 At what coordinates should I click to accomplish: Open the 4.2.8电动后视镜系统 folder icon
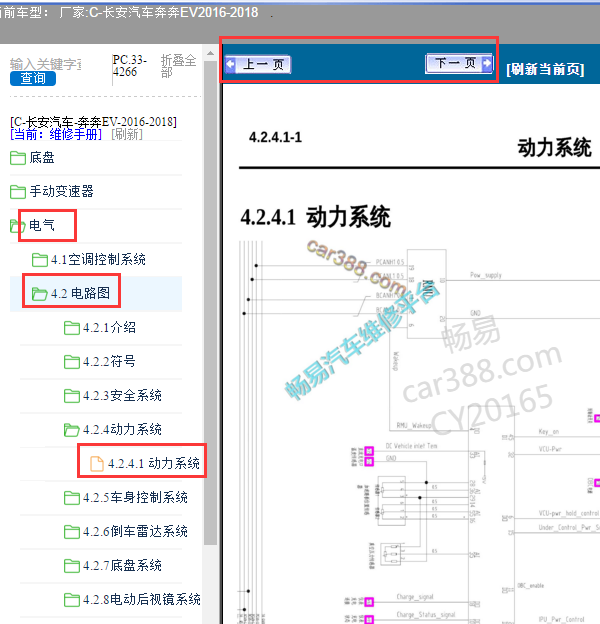(72, 600)
